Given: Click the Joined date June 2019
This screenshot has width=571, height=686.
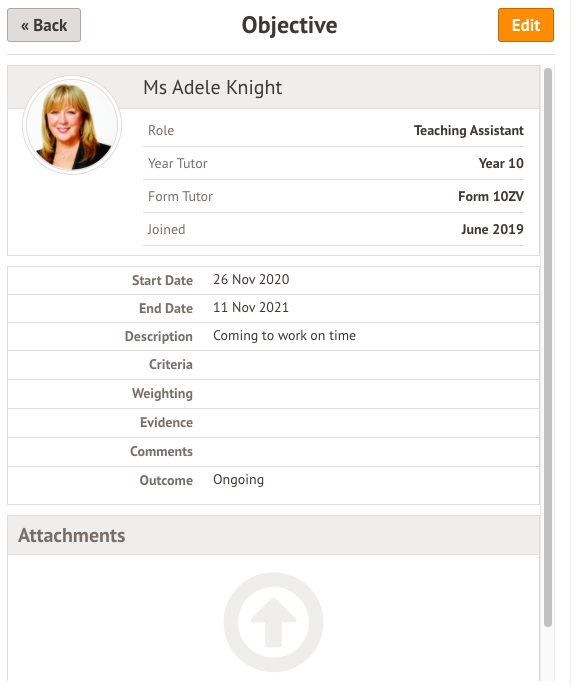Looking at the screenshot, I should coord(492,229).
